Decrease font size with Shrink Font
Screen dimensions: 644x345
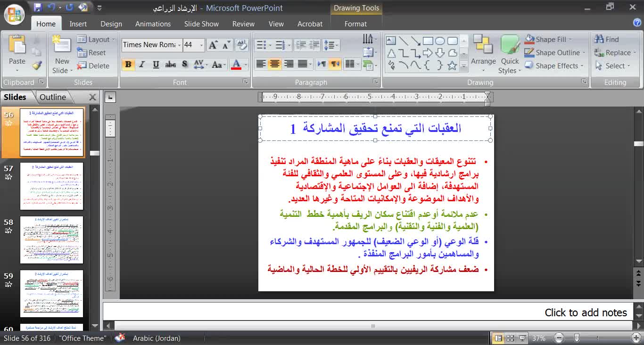tap(225, 45)
